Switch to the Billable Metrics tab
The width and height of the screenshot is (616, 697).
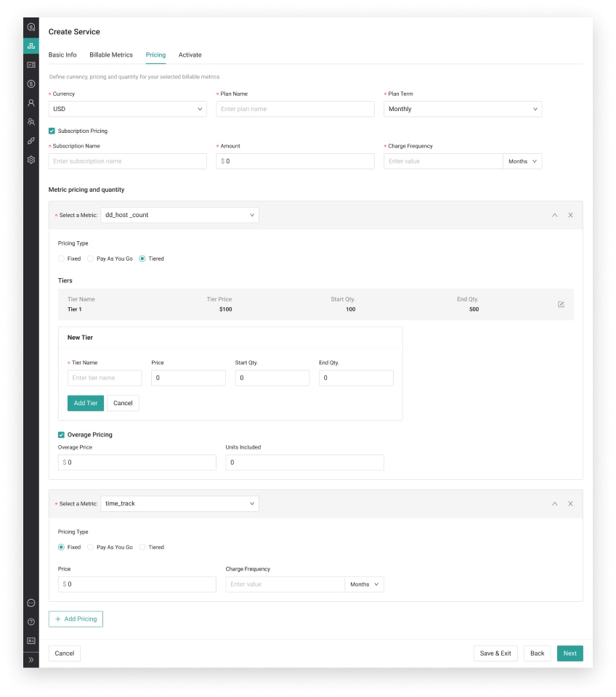[x=111, y=55]
